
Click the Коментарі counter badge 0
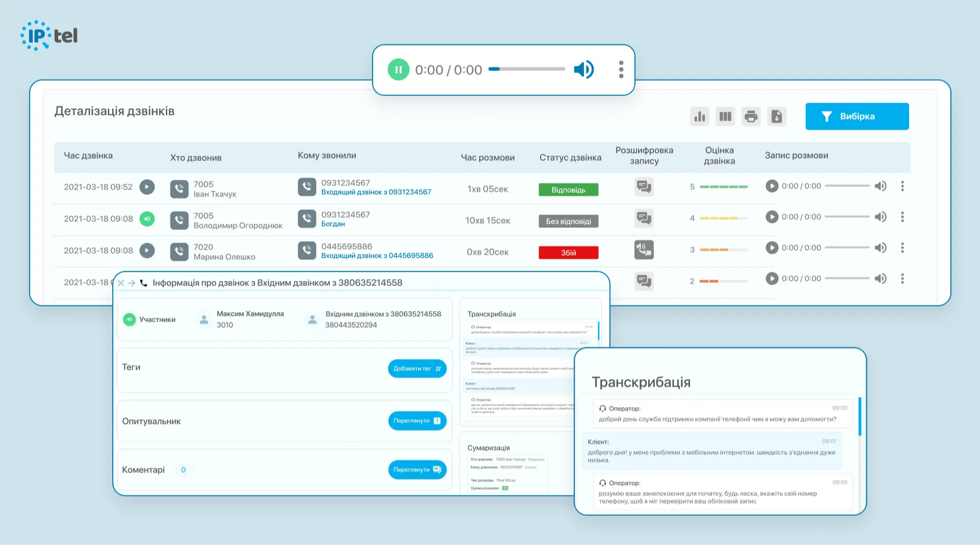click(x=183, y=470)
